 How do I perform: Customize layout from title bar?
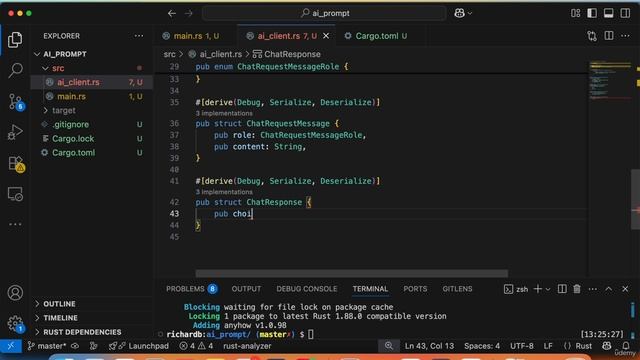(x=576, y=13)
